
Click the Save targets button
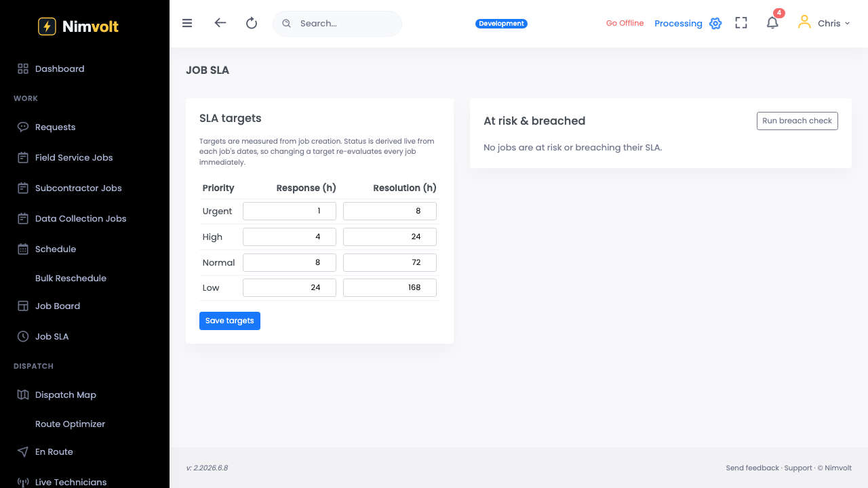click(x=230, y=321)
